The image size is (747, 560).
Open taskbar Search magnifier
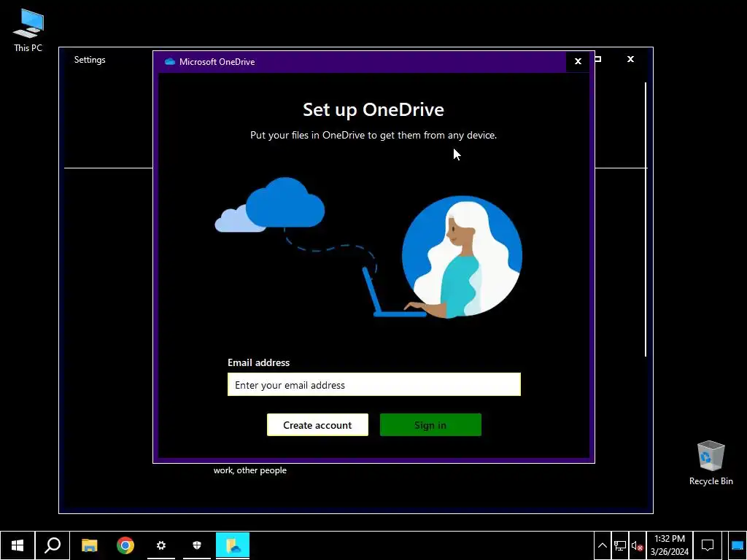click(53, 545)
